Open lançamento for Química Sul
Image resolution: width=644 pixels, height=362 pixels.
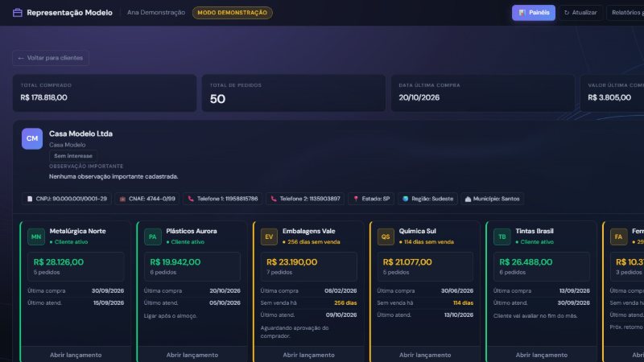click(x=425, y=355)
